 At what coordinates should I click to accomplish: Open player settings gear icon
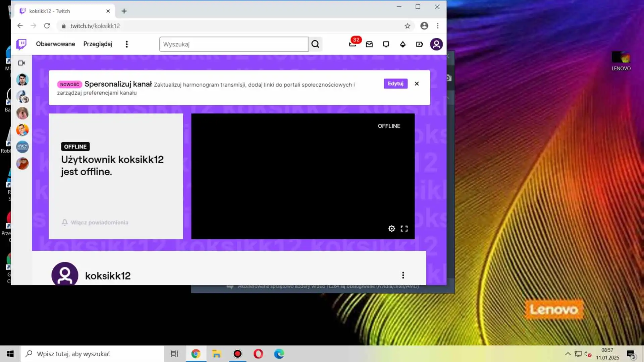tap(391, 229)
